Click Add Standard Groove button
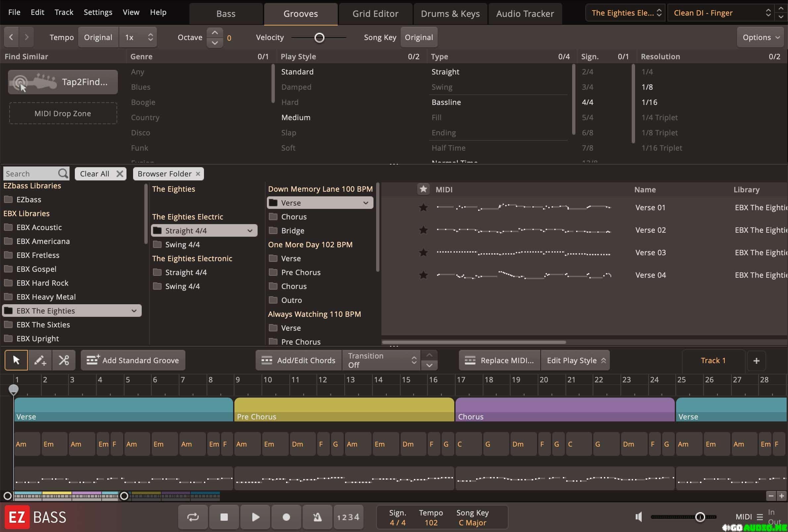The width and height of the screenshot is (788, 532). tap(133, 360)
